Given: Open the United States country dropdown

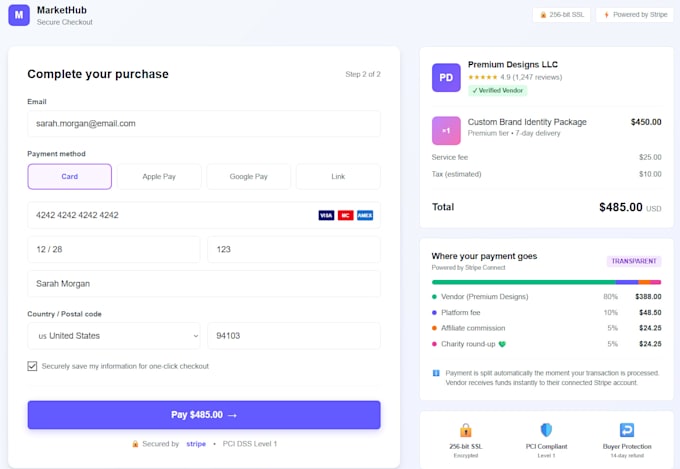Looking at the screenshot, I should [114, 336].
